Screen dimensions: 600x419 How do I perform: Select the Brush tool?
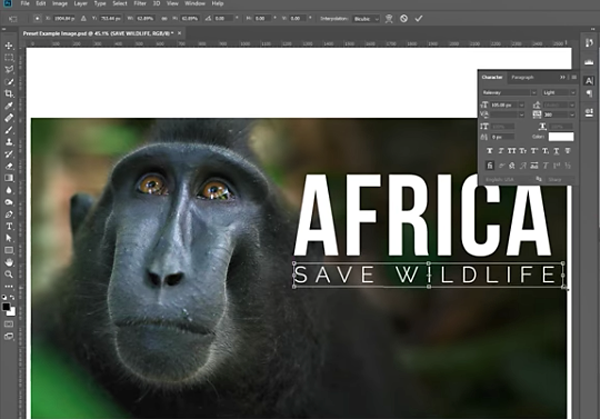click(9, 130)
